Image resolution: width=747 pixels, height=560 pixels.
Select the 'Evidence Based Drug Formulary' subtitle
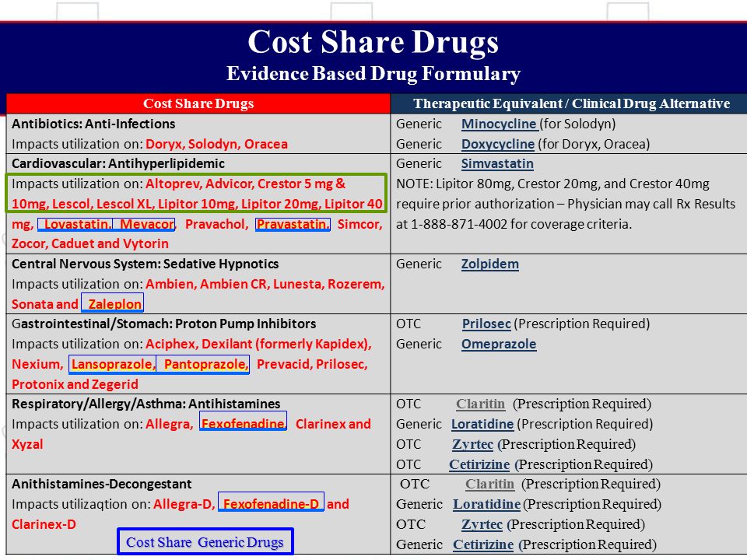click(373, 74)
